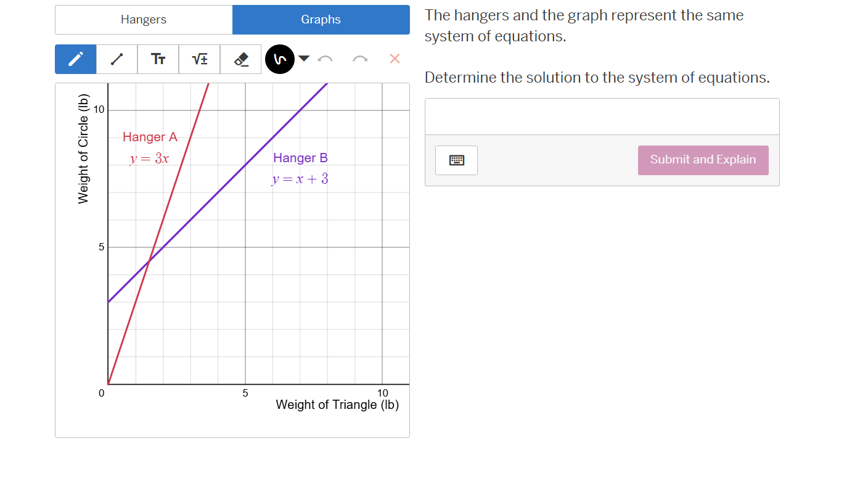Viewport: 868px width, 478px height.
Task: Open the text tool
Action: (x=158, y=59)
